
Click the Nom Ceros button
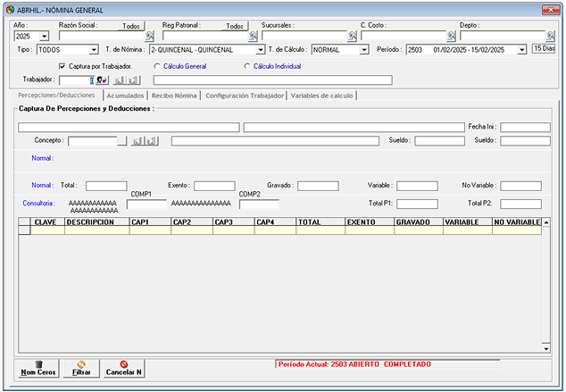pos(38,367)
